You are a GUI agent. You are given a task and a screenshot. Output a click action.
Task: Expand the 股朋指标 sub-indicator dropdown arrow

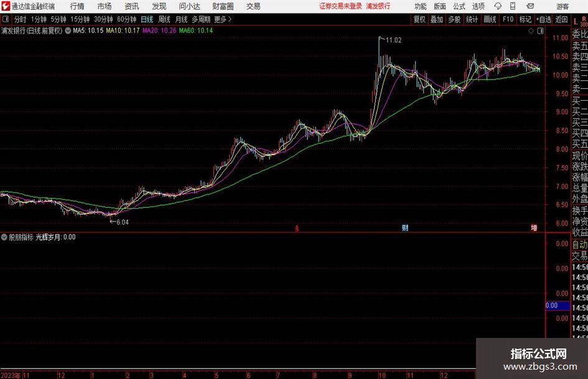[4, 237]
